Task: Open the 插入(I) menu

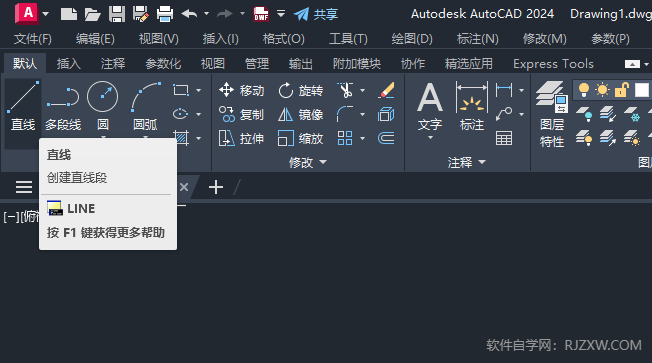Action: click(220, 39)
